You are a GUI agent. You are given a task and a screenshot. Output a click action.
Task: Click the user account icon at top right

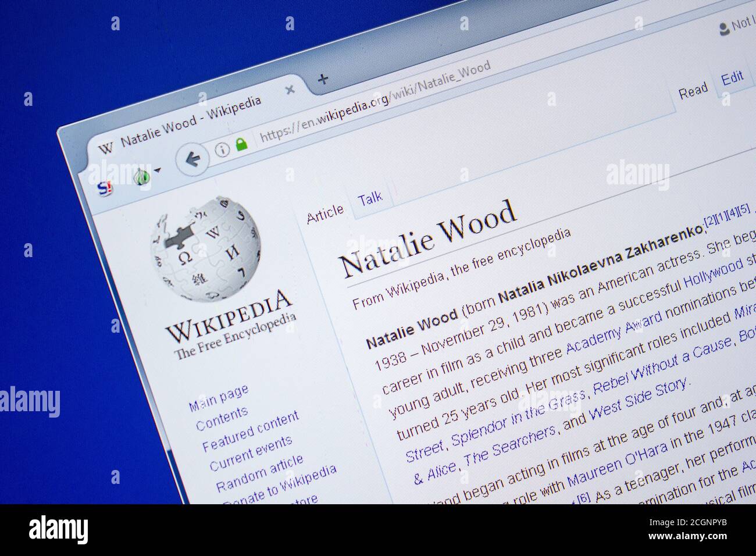(x=724, y=28)
